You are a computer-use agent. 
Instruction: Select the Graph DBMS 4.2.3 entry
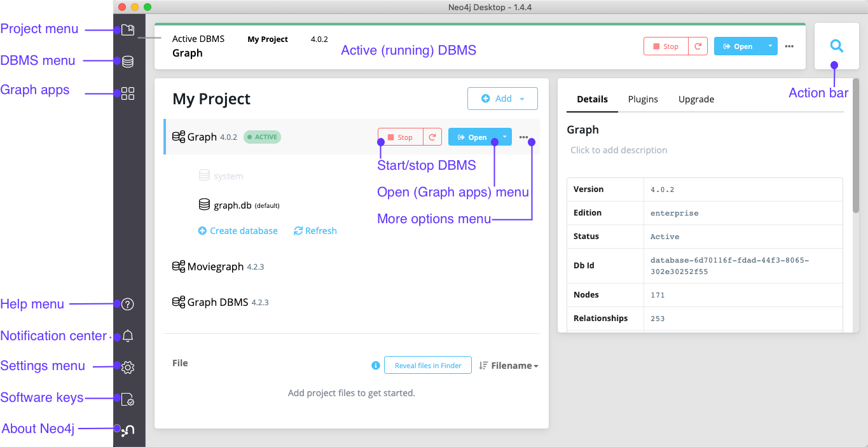pyautogui.click(x=221, y=302)
